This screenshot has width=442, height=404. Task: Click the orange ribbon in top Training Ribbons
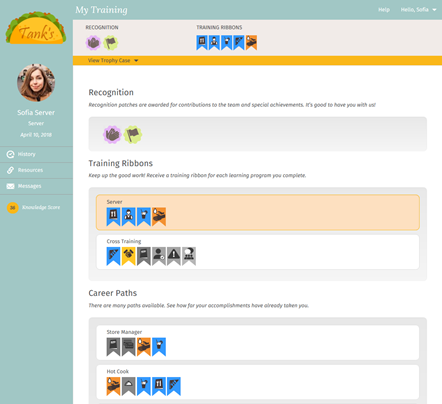(x=251, y=43)
